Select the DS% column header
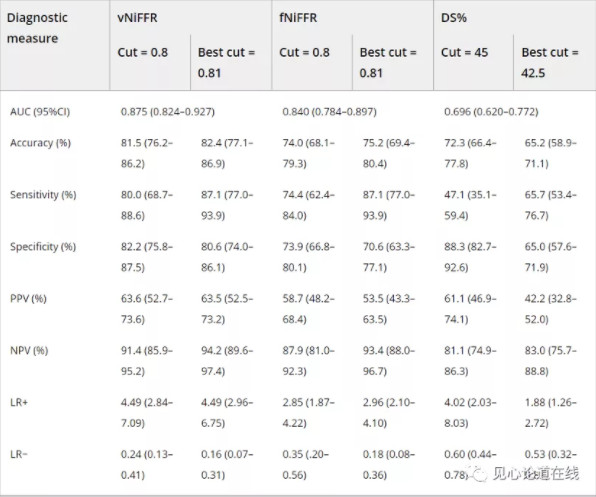 coord(454,17)
